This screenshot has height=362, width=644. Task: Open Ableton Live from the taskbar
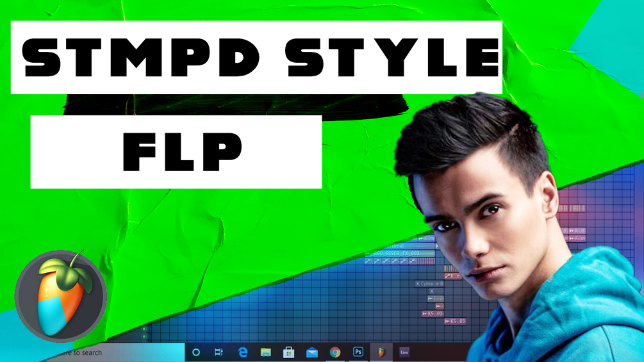click(x=404, y=352)
